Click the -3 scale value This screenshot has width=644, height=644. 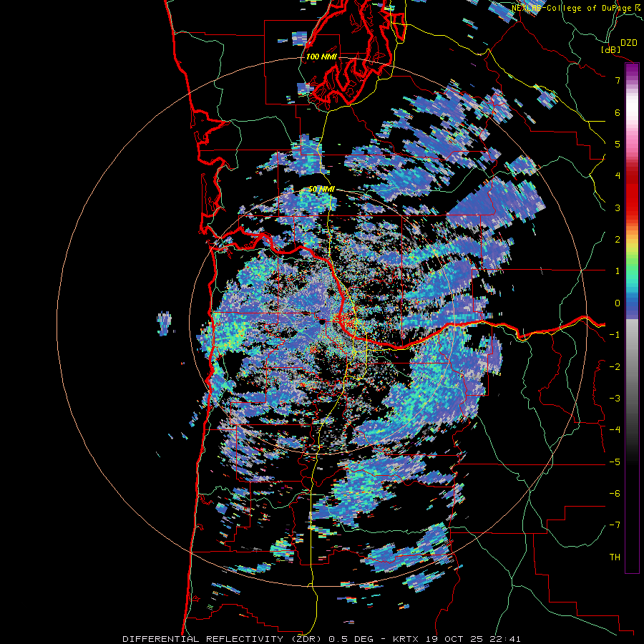coord(615,399)
